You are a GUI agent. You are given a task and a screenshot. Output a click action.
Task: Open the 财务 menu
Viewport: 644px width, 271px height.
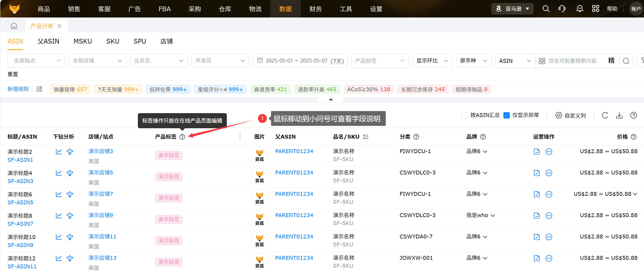pyautogui.click(x=315, y=9)
